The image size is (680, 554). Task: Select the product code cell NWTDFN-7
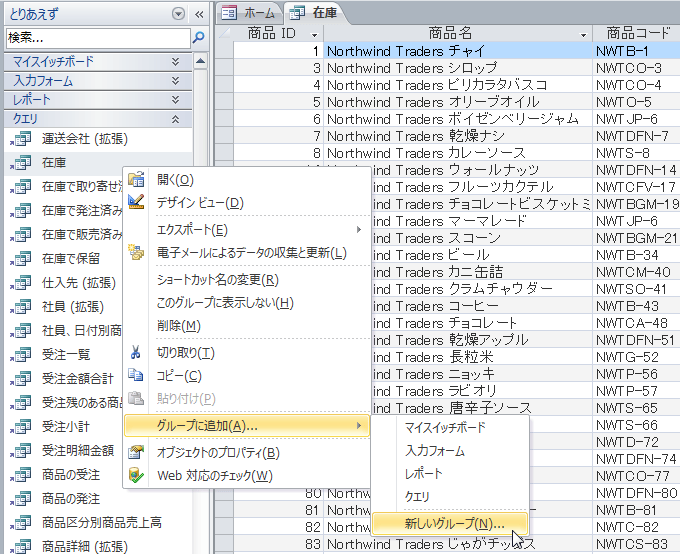point(636,136)
